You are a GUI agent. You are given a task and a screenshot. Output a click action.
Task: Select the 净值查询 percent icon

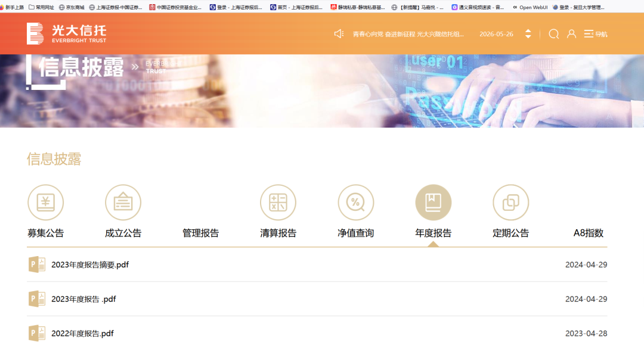(x=355, y=202)
